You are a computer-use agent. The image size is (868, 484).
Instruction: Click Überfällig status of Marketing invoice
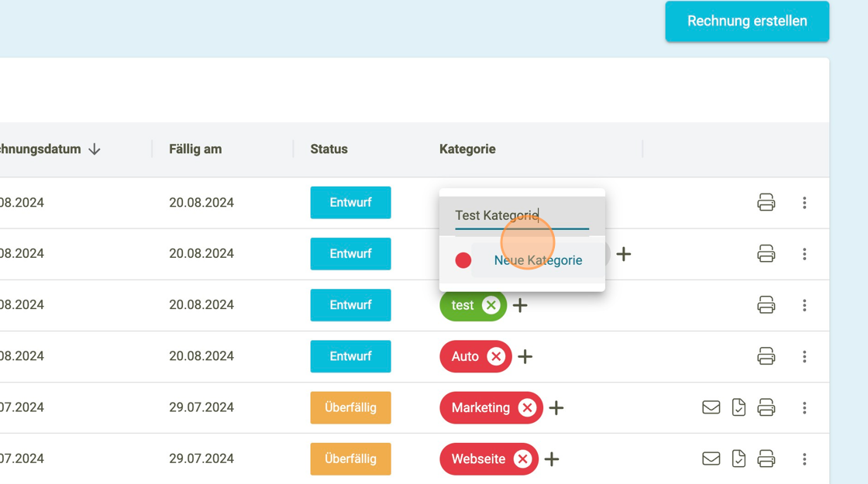click(350, 407)
